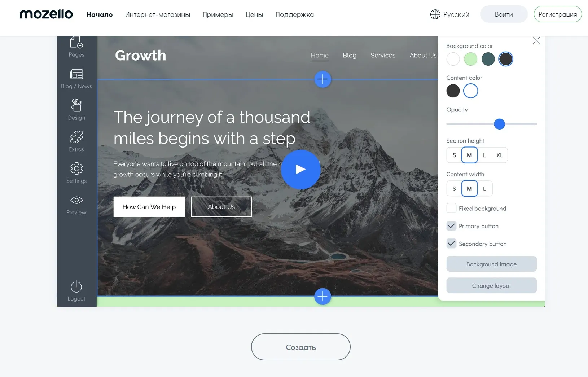Click the Войти login button

(x=504, y=14)
